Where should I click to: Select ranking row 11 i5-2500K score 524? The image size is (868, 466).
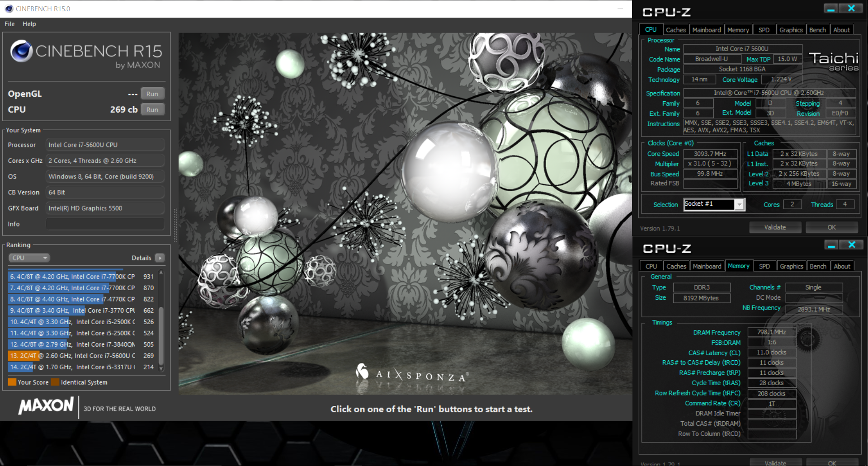[x=82, y=333]
